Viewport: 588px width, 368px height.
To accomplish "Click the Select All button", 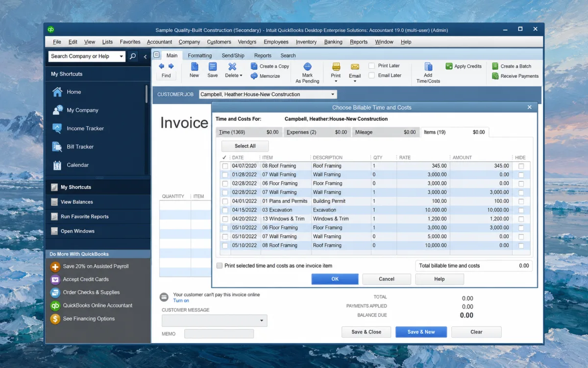I will click(x=245, y=146).
